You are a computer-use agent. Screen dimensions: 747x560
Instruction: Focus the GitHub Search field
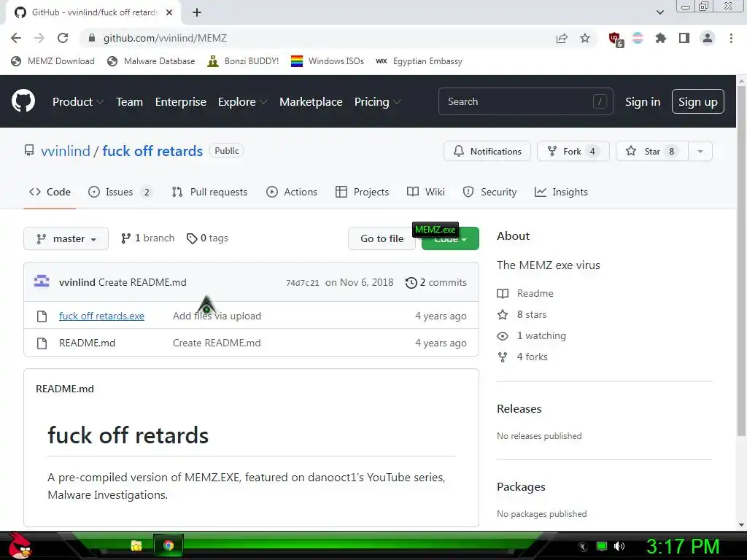pos(525,101)
